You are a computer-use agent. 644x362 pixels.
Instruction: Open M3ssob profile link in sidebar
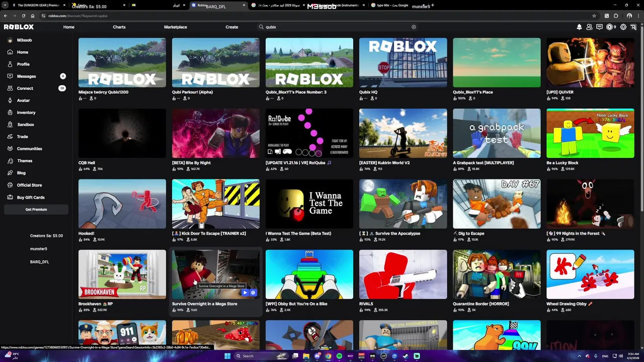tap(24, 40)
